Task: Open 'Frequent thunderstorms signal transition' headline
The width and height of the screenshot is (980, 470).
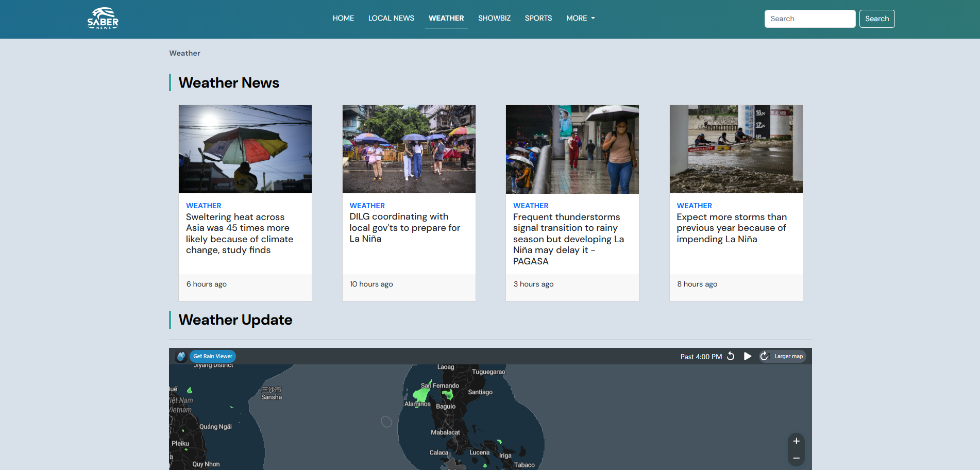Action: pos(569,239)
